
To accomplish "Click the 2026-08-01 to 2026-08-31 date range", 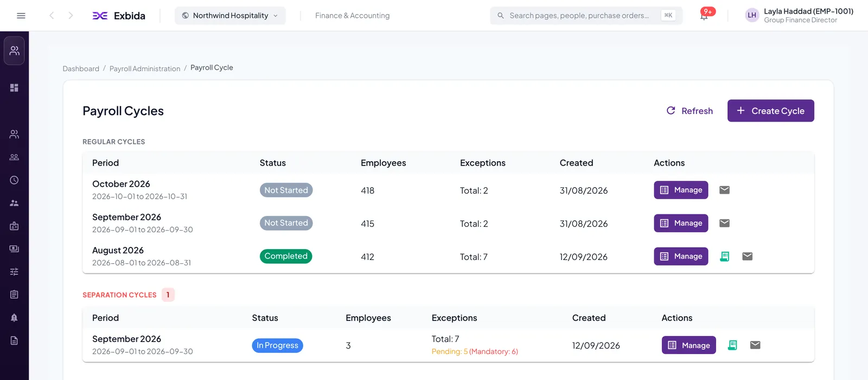I will (x=142, y=263).
